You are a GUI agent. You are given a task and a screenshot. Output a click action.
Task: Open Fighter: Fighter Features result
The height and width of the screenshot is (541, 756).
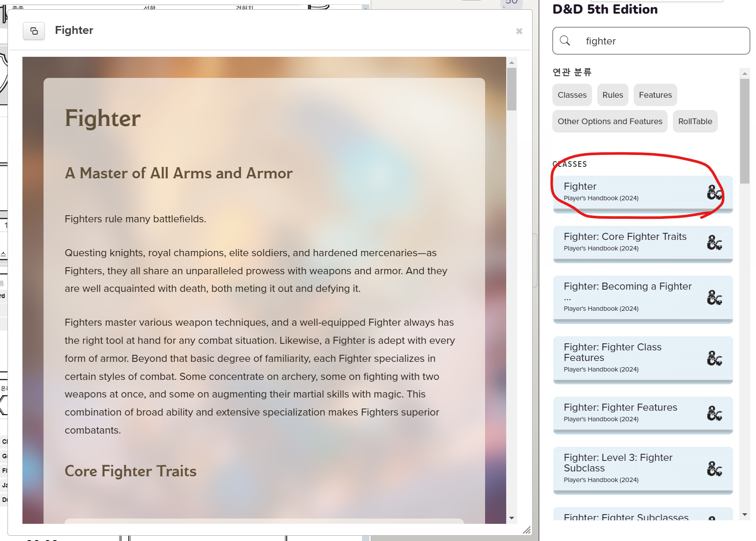tap(643, 415)
